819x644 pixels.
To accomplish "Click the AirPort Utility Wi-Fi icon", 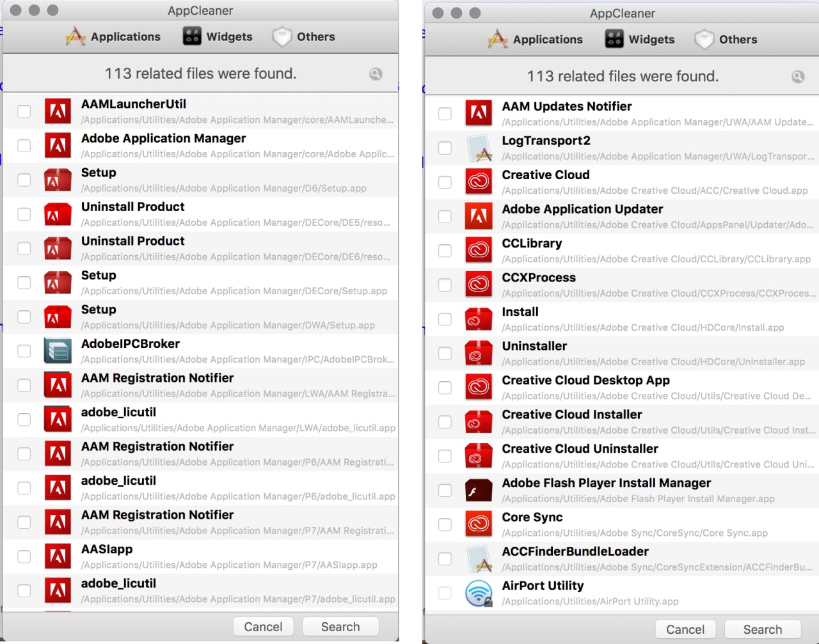I will pyautogui.click(x=479, y=593).
